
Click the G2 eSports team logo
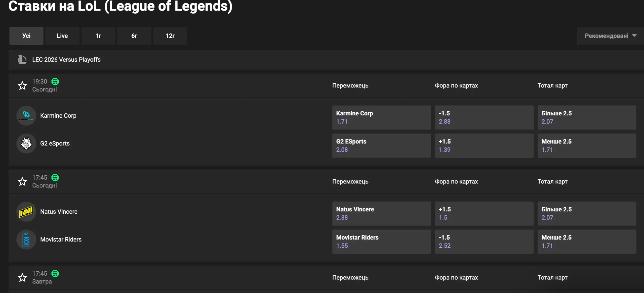[26, 144]
